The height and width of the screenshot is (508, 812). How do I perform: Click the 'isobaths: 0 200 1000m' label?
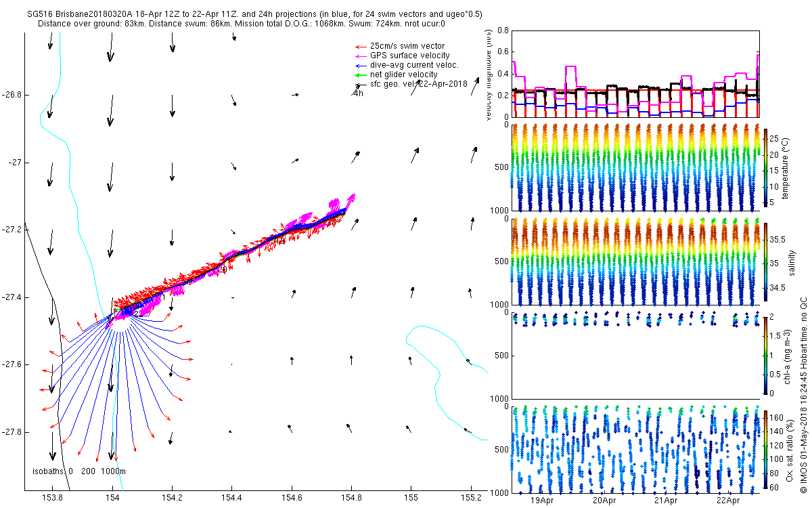point(79,471)
